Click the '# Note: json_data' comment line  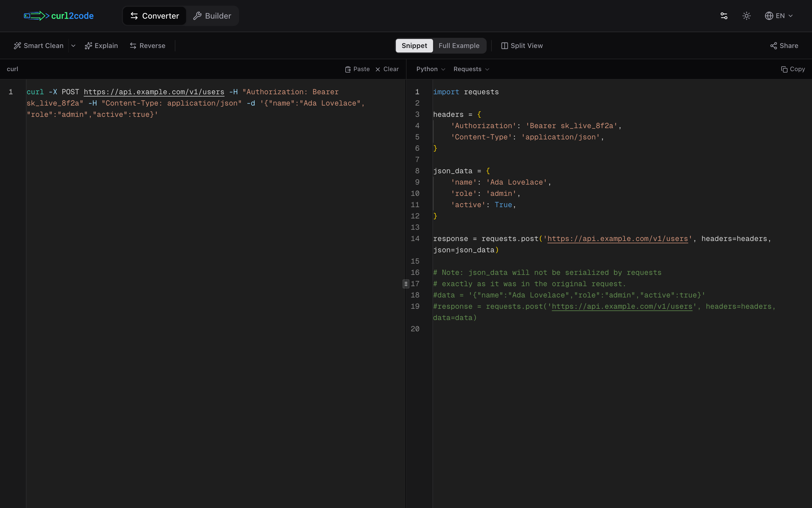click(547, 273)
